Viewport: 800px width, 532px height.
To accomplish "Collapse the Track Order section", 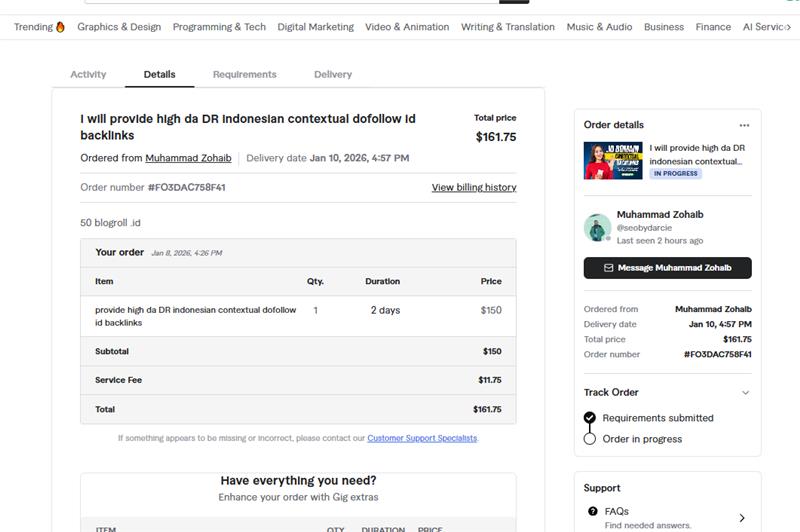I will pyautogui.click(x=745, y=393).
